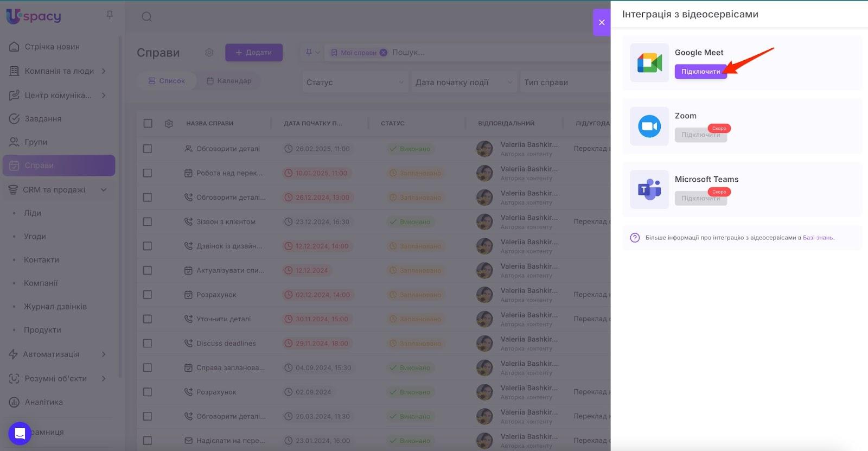Open Аналітика in sidebar
This screenshot has width=868, height=451.
(x=43, y=402)
